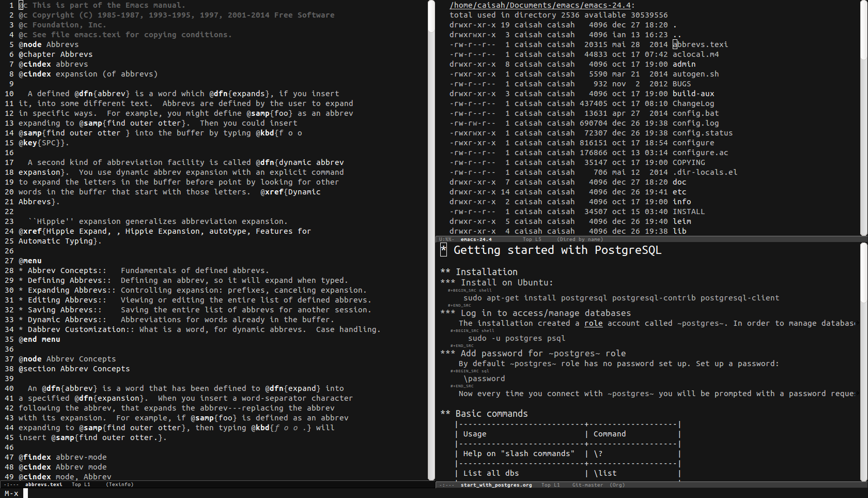
Task: Click the '@findex abbrev-mode' line
Action: point(63,457)
